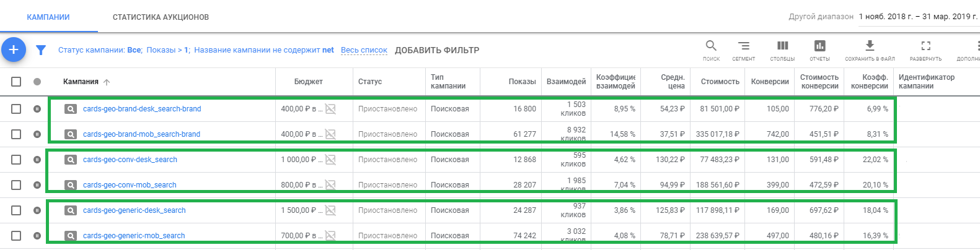The height and width of the screenshot is (250, 980).
Task: Click the funnel filter icon
Action: point(41,50)
